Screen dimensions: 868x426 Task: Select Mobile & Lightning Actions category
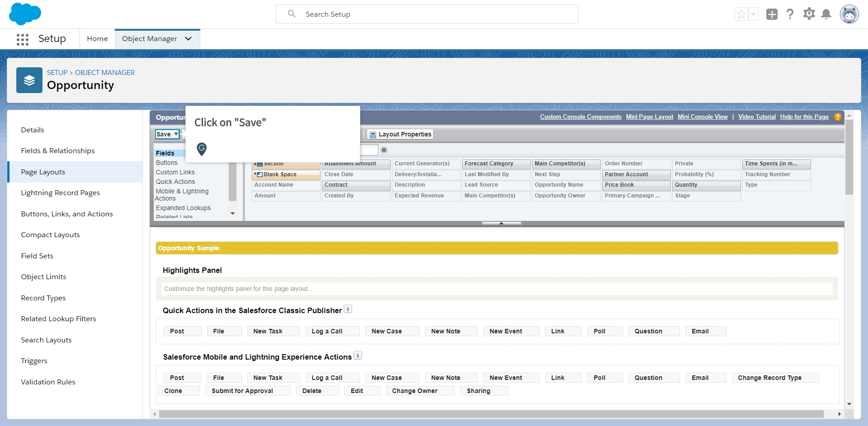tap(182, 195)
